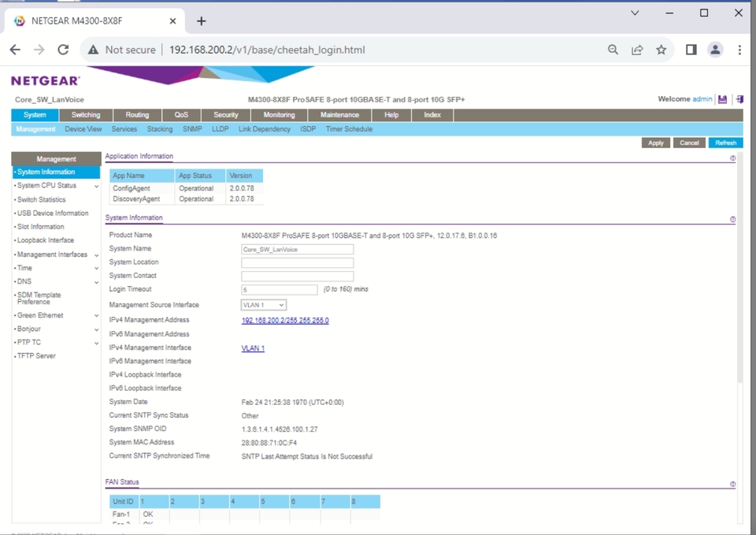Image resolution: width=756 pixels, height=535 pixels.
Task: Click the NETGEAR logo
Action: tap(46, 81)
